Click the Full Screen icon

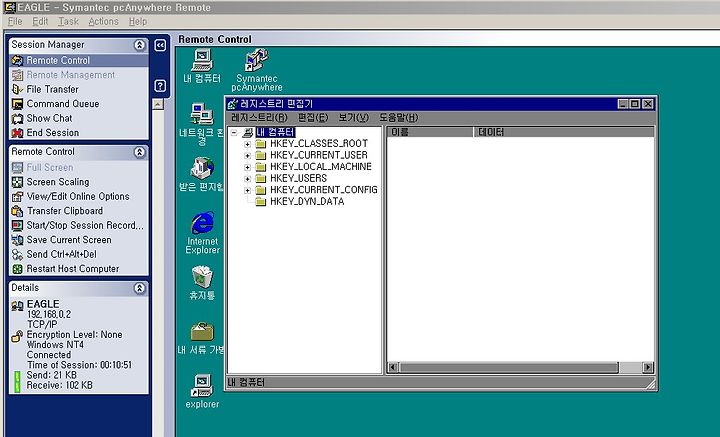(17, 168)
